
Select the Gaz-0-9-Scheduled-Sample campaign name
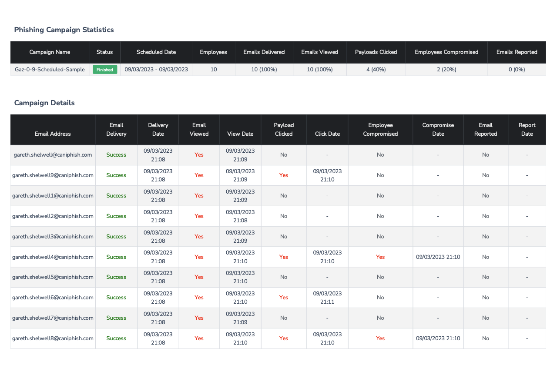(50, 70)
